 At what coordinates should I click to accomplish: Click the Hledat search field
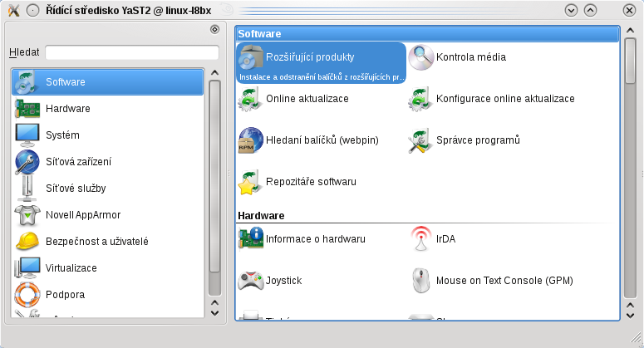(x=132, y=52)
